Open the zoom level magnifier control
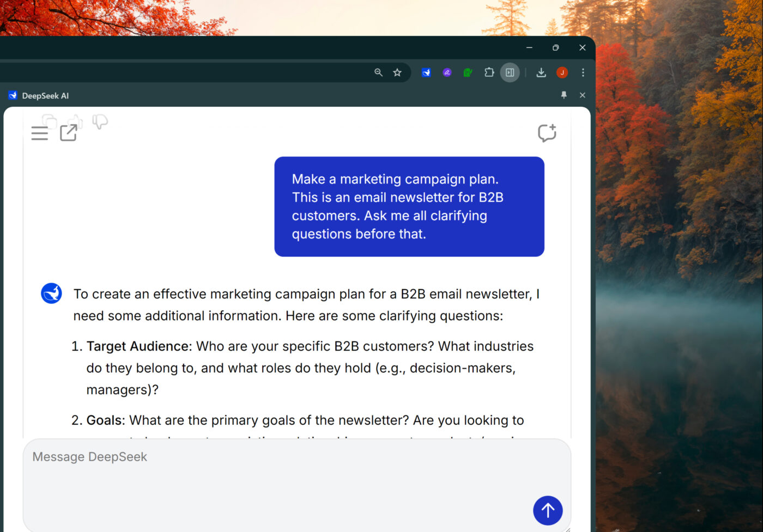 pos(378,72)
